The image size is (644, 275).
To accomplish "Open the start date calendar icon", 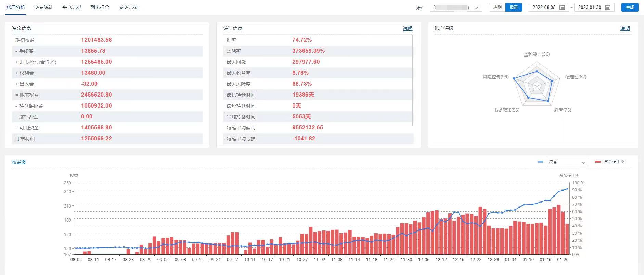I will (x=562, y=7).
